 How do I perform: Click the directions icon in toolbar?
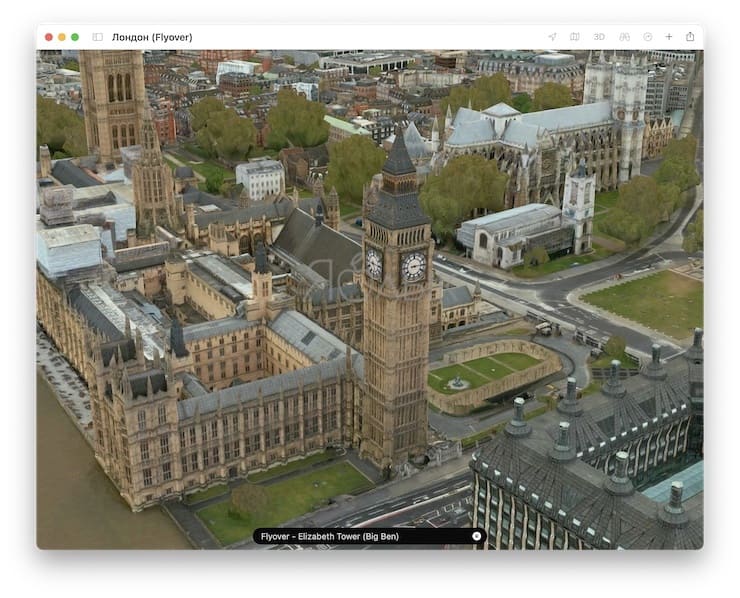pos(648,37)
